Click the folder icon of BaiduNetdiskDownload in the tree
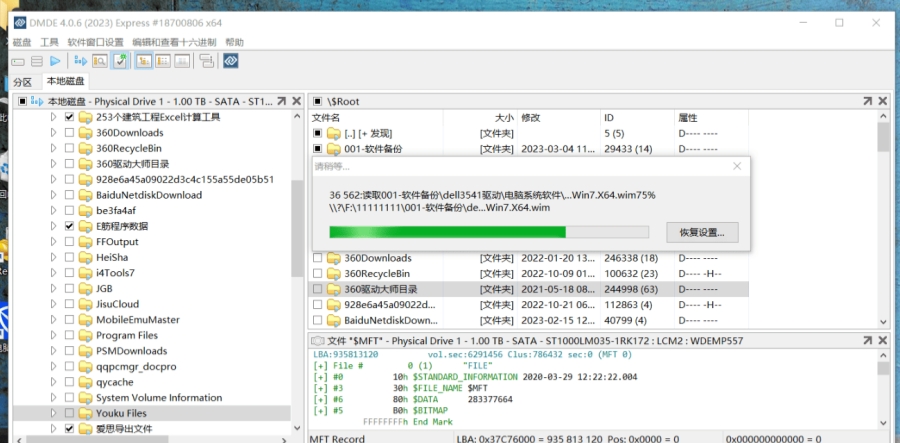900x443 pixels. click(86, 195)
